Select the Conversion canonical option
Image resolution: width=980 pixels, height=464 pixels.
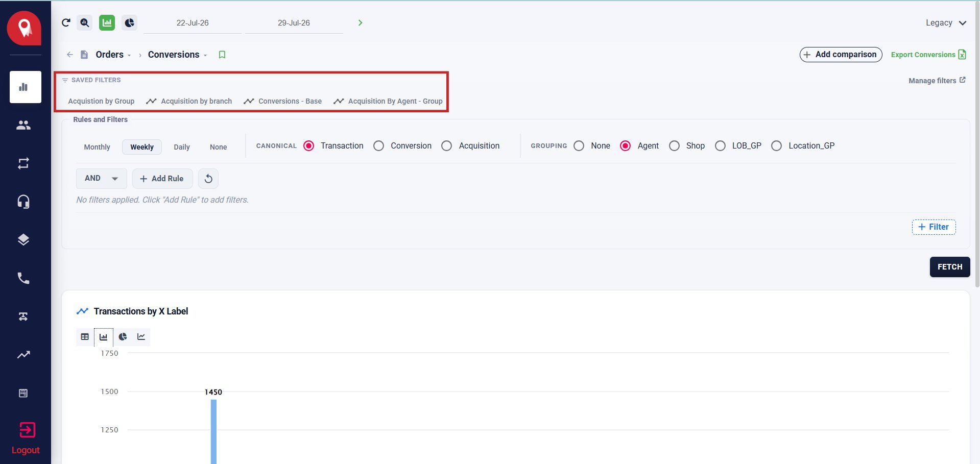379,146
